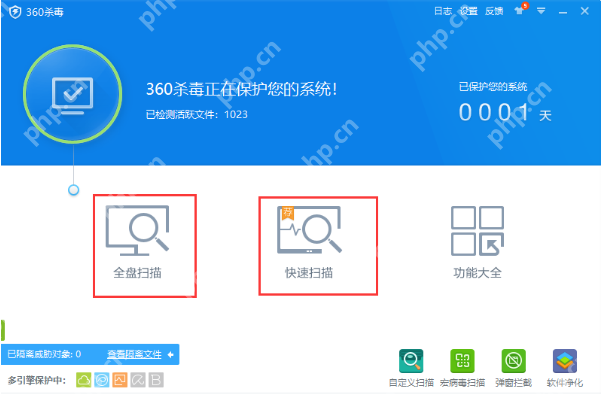
Task: Click the orange QVM engine icon
Action: (120, 380)
